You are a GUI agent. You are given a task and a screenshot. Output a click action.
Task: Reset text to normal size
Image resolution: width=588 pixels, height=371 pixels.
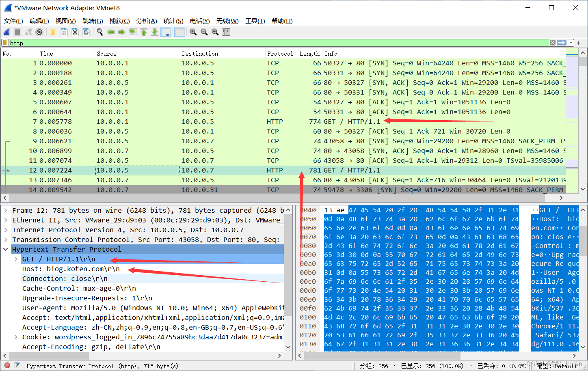point(215,32)
